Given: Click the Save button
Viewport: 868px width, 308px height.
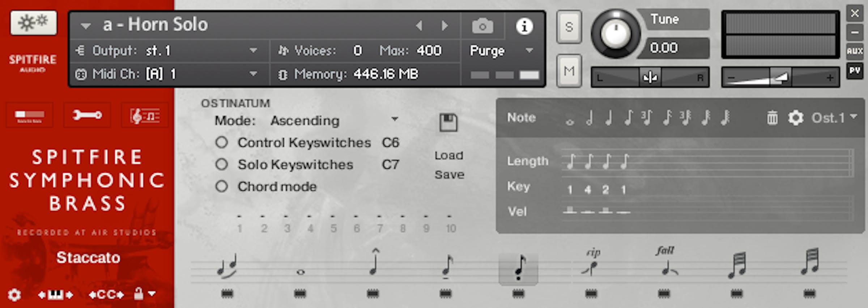Looking at the screenshot, I should tap(449, 175).
